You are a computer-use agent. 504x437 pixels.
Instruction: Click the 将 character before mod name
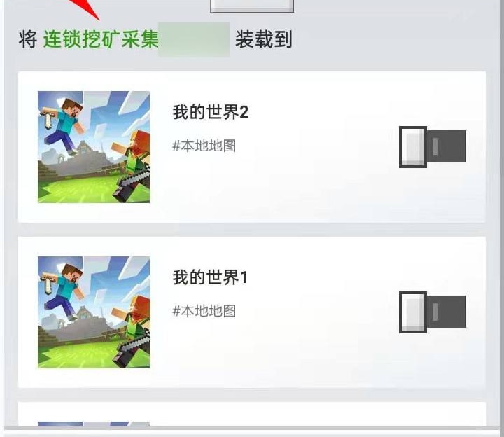tap(27, 39)
